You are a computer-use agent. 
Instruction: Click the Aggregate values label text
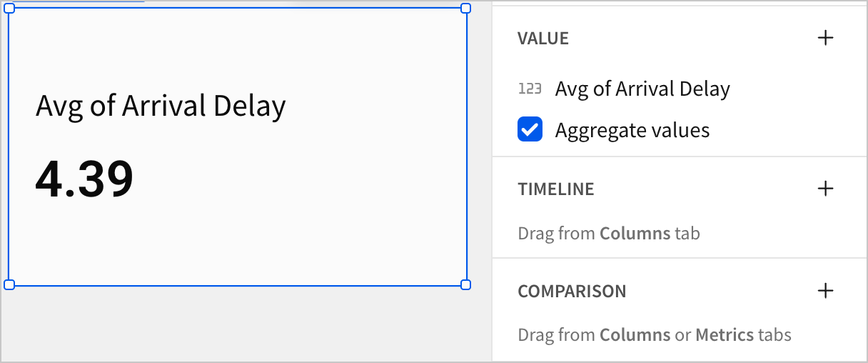632,130
